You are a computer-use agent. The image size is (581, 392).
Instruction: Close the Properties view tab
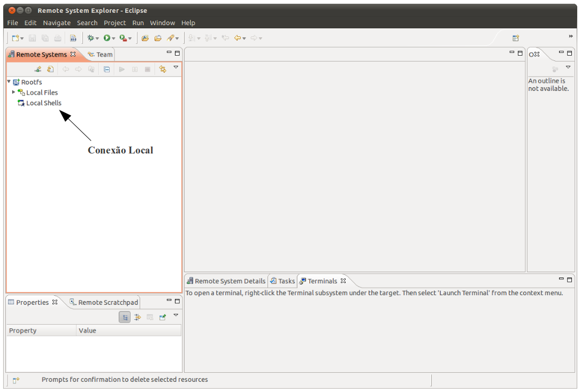(55, 302)
